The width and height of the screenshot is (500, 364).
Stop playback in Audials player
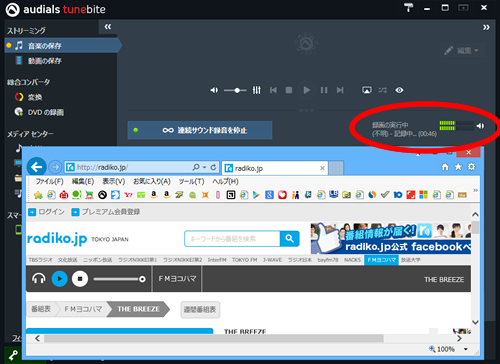tap(289, 90)
